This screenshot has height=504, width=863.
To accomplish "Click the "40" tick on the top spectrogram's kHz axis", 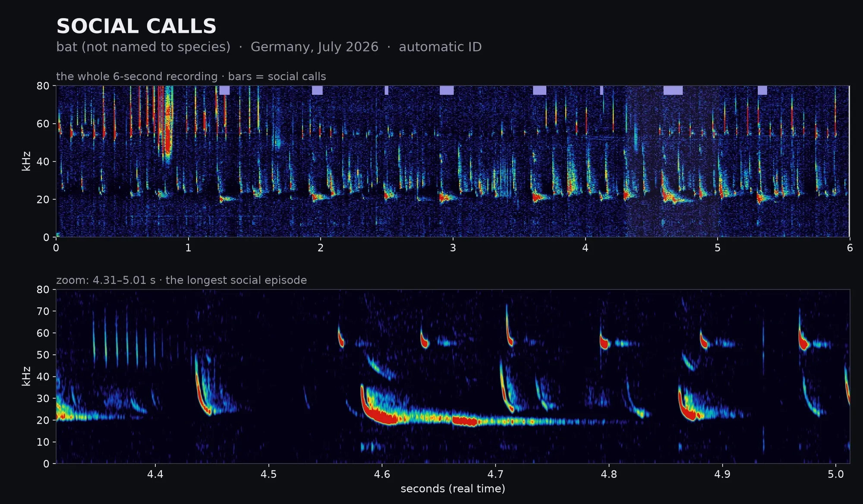I will [43, 162].
